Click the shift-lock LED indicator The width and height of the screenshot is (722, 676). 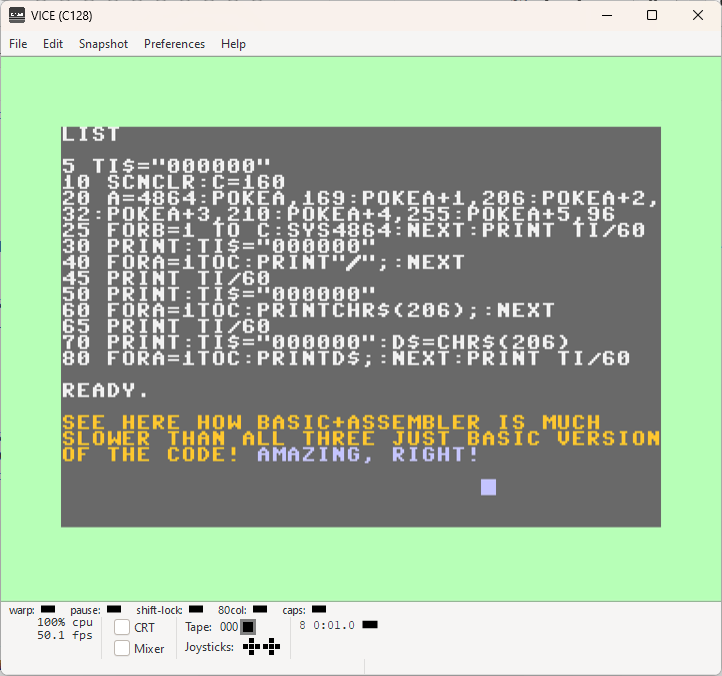[196, 609]
